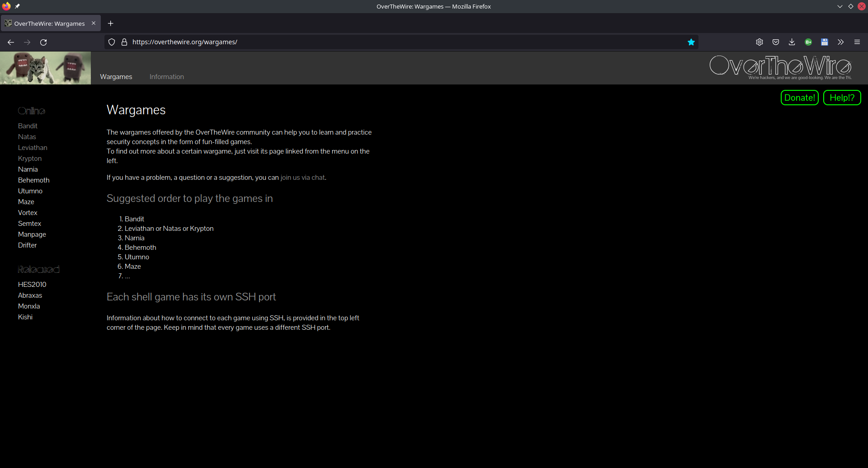Open tracking protection shield icon

112,42
